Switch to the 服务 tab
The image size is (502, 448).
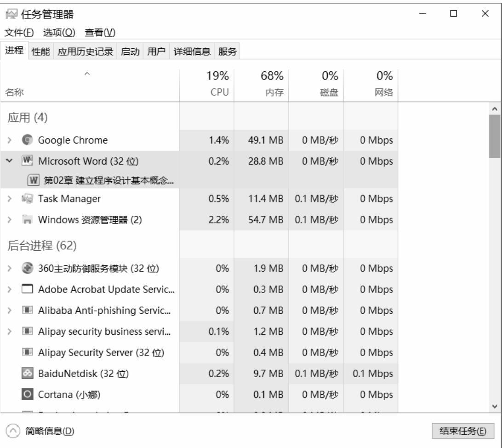(227, 51)
